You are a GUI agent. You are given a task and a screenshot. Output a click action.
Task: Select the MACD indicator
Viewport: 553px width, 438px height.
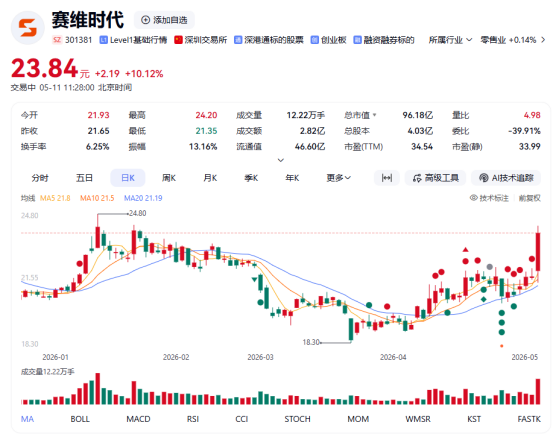[138, 419]
